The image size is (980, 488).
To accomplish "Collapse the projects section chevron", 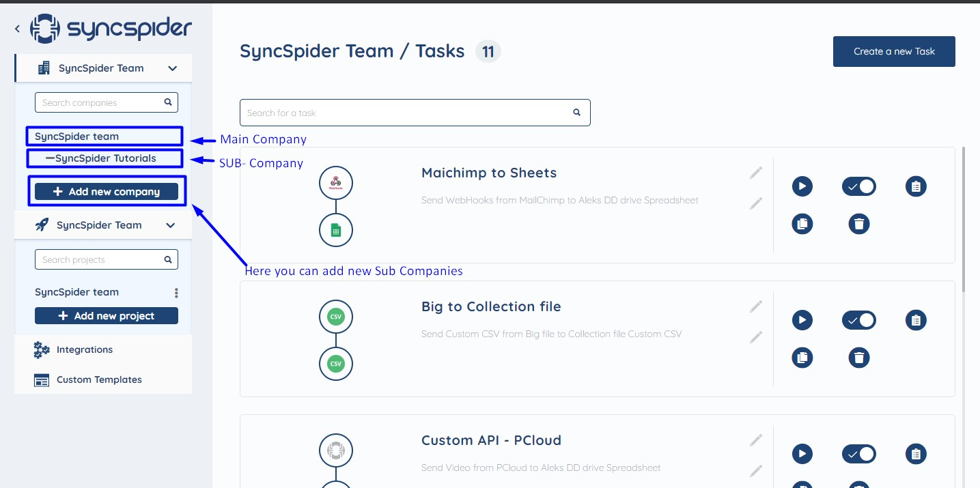I will (171, 225).
